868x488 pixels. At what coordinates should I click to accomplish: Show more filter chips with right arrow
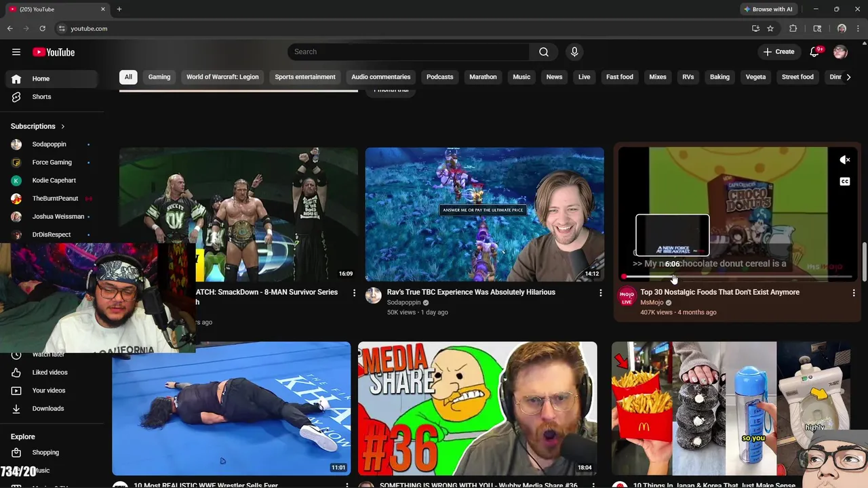(848, 77)
